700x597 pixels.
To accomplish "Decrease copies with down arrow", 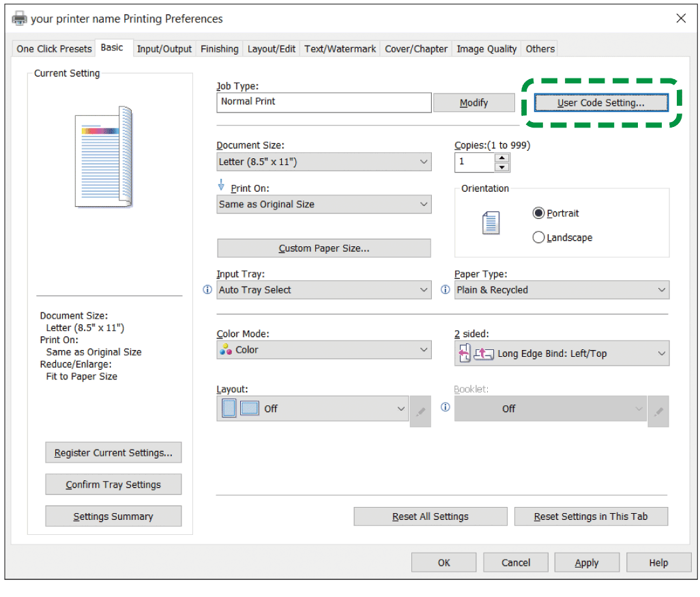I will coord(502,167).
